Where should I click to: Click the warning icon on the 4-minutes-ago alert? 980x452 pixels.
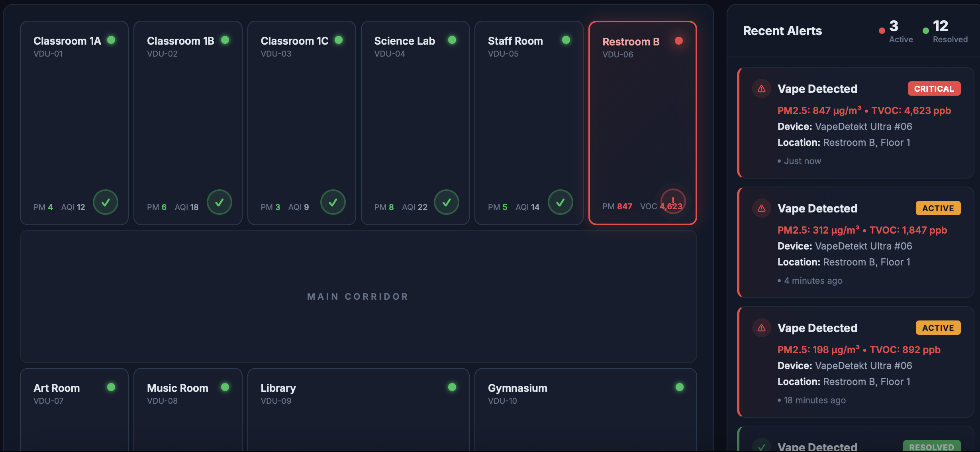tap(761, 208)
